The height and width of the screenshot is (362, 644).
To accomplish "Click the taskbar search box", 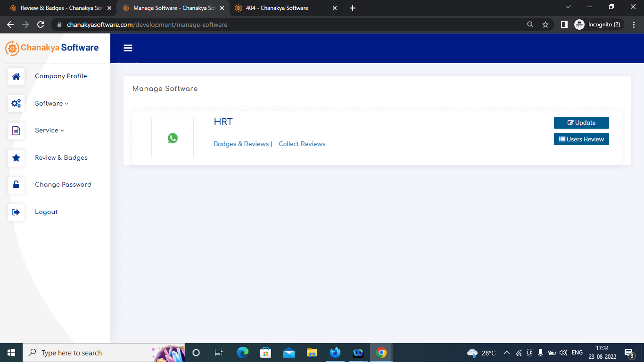I will (104, 353).
